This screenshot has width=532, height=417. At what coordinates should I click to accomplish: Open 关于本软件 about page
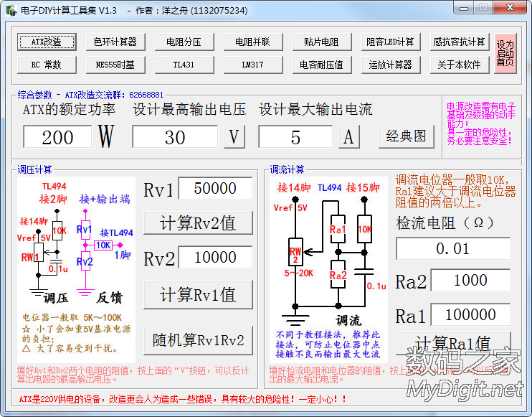pos(460,65)
